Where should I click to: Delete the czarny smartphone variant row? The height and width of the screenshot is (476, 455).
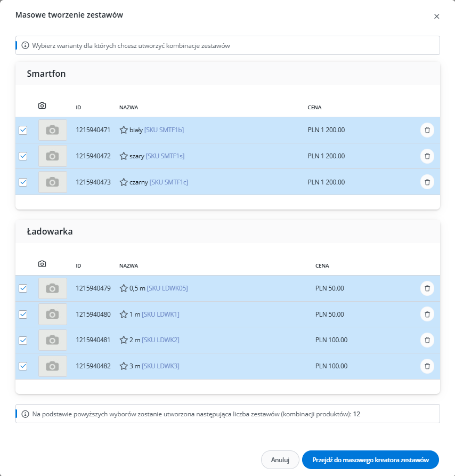pyautogui.click(x=427, y=182)
